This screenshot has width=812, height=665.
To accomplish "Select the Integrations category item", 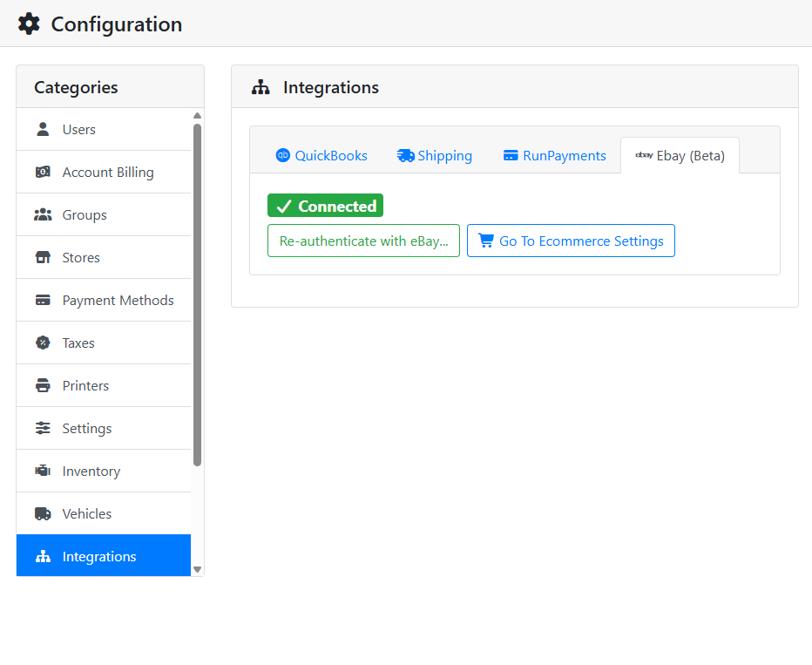I will (104, 556).
